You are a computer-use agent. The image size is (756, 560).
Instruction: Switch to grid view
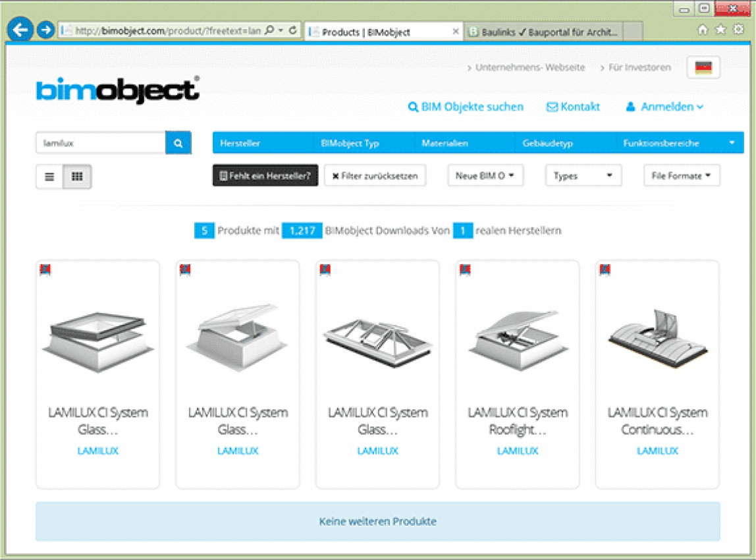77,177
